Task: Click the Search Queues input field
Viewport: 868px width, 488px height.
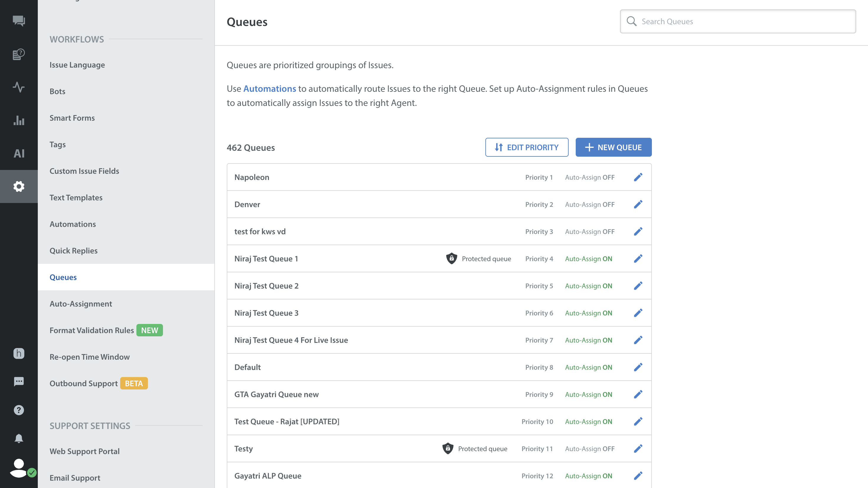Action: point(738,22)
